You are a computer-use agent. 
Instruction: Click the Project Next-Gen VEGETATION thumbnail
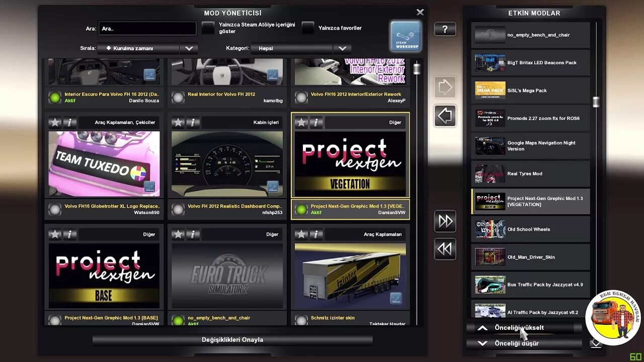pyautogui.click(x=350, y=164)
